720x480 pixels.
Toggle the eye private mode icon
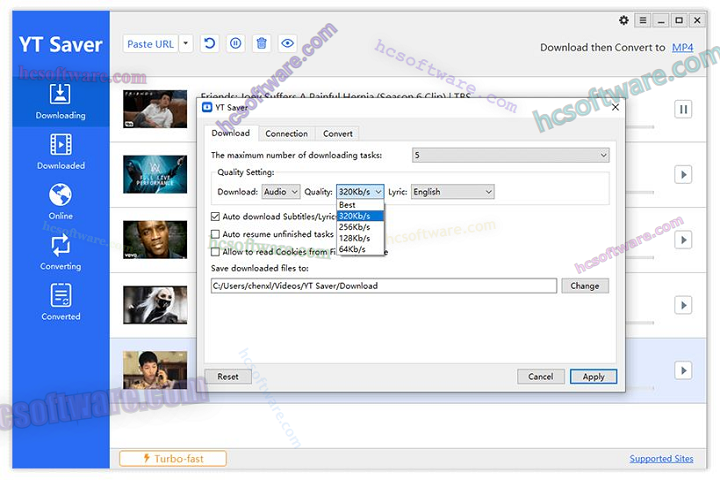tap(287, 44)
